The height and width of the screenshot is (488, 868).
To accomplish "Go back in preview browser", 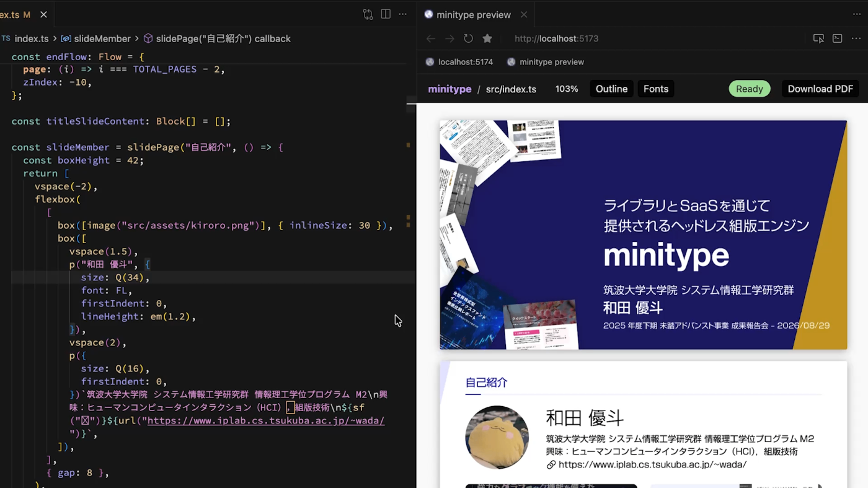I will point(431,38).
